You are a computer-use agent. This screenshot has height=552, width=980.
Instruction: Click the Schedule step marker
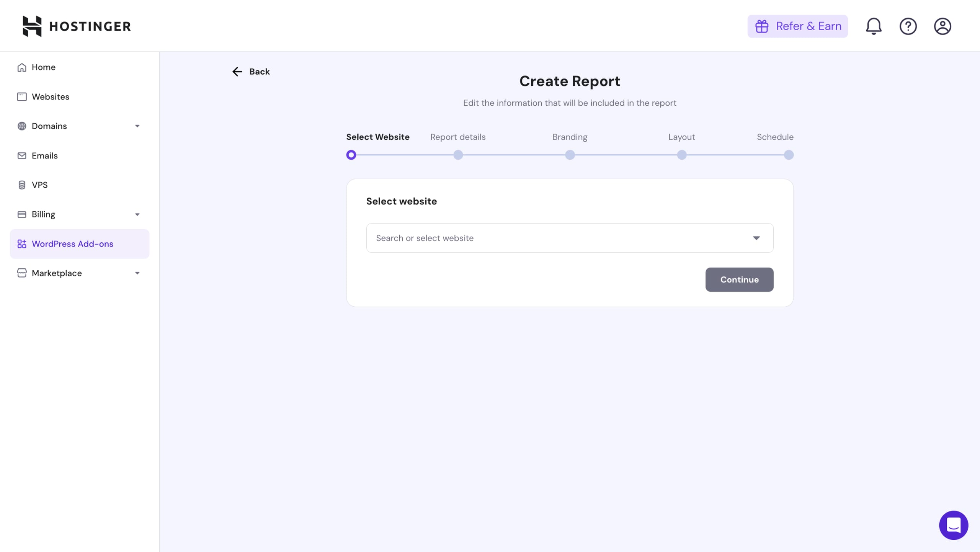pyautogui.click(x=789, y=155)
